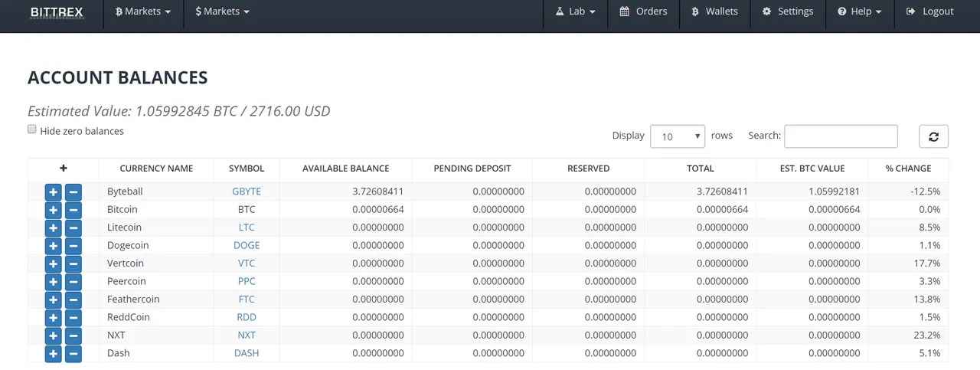
Task: Open the VTC market link
Action: (247, 264)
